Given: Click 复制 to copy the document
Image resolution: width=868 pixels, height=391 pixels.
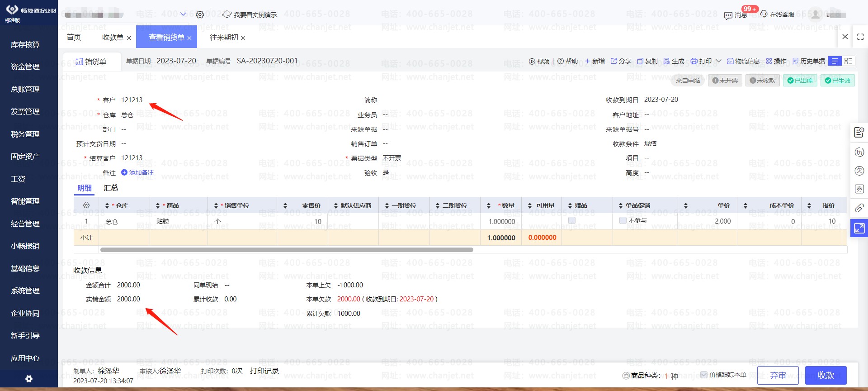Looking at the screenshot, I should coord(647,61).
